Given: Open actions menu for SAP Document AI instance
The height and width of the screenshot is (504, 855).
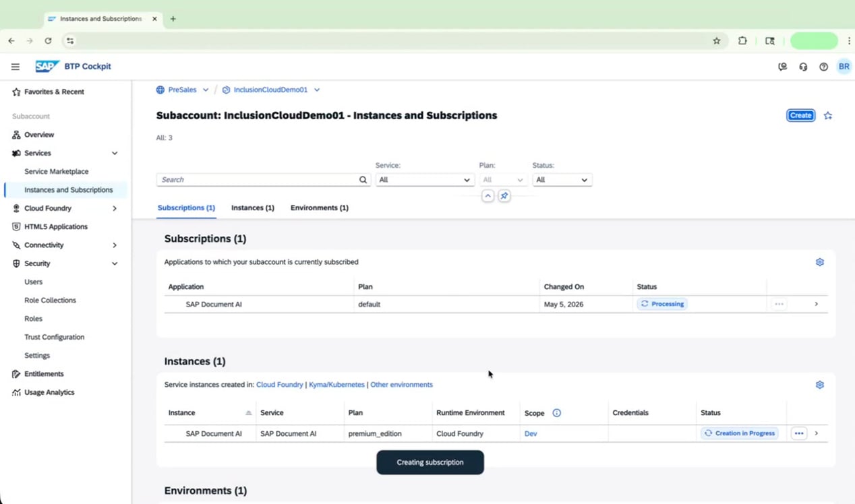Looking at the screenshot, I should [x=799, y=433].
